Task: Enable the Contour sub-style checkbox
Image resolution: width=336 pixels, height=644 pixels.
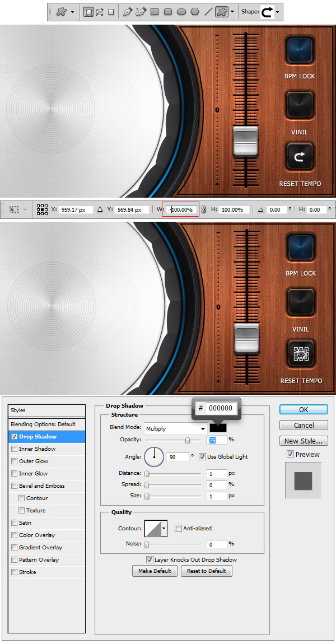Action: pyautogui.click(x=22, y=498)
